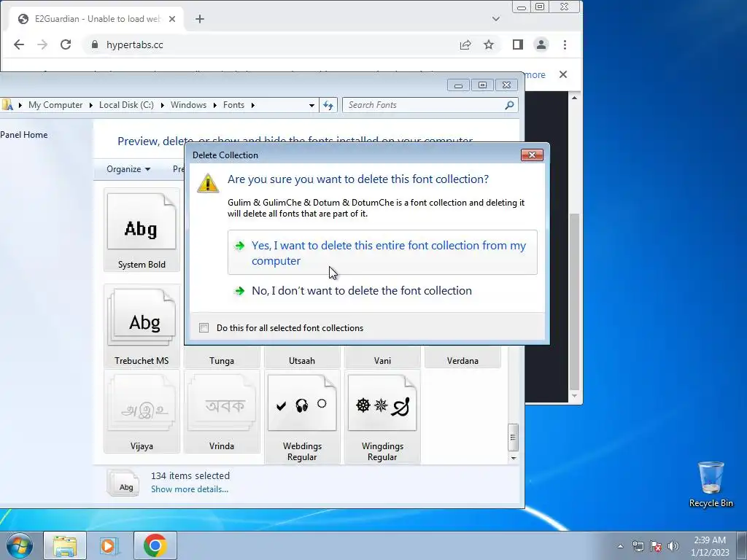
Task: Select the Vrinda font icon
Action: 222,411
